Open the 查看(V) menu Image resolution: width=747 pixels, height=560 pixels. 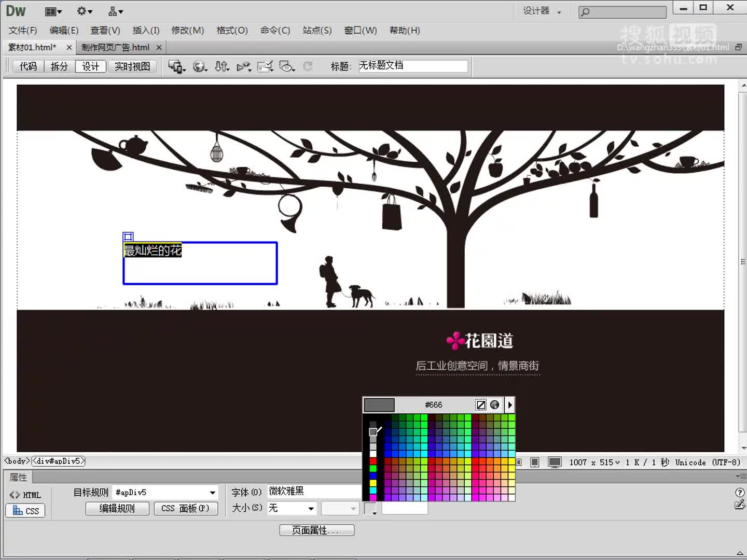(105, 31)
